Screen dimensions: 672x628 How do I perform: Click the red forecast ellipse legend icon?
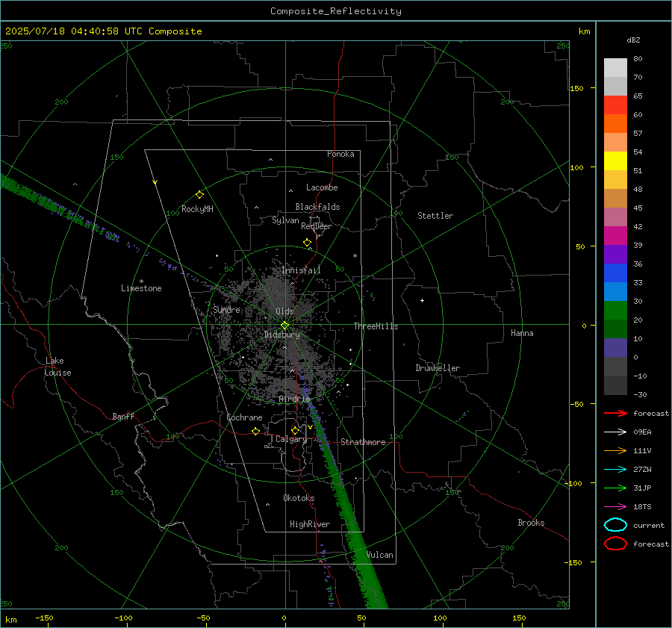pos(615,544)
